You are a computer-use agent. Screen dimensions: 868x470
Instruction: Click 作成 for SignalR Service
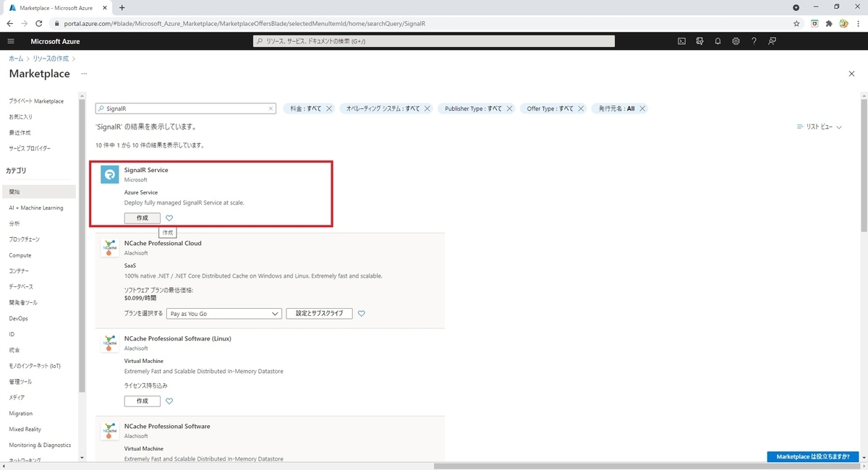click(x=142, y=218)
